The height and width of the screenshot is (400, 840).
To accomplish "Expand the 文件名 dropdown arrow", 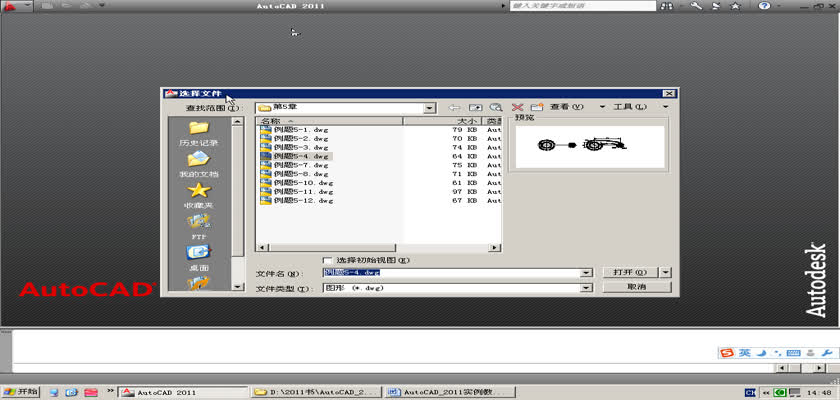I will click(x=588, y=273).
